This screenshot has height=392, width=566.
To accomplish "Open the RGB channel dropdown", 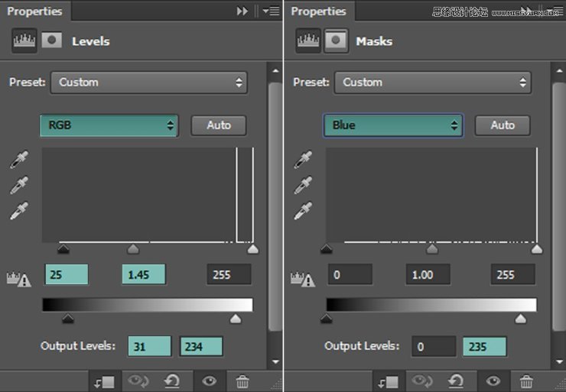I will click(109, 125).
